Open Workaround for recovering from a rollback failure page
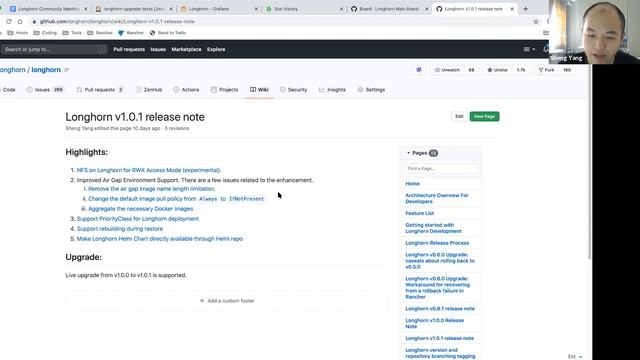This screenshot has height=360, width=640. click(x=438, y=288)
